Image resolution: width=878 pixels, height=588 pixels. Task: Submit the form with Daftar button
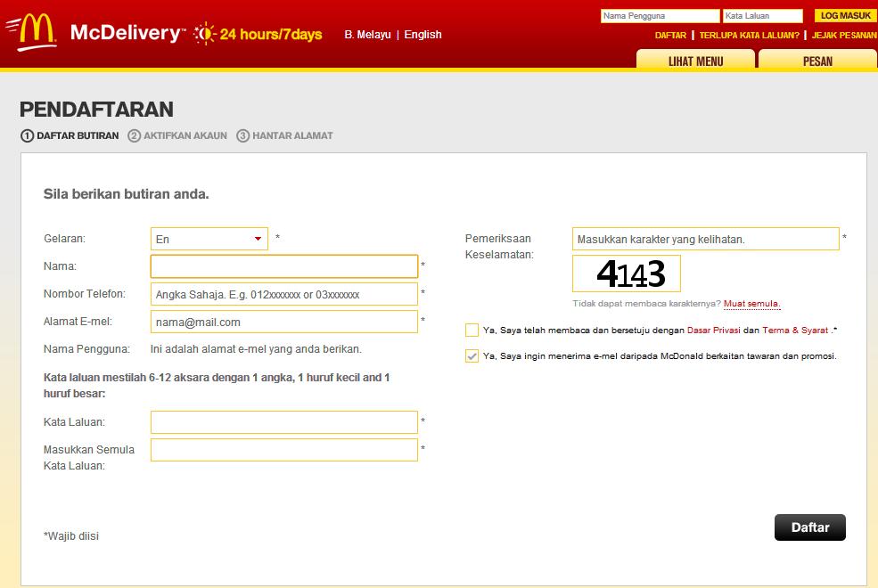coord(809,527)
